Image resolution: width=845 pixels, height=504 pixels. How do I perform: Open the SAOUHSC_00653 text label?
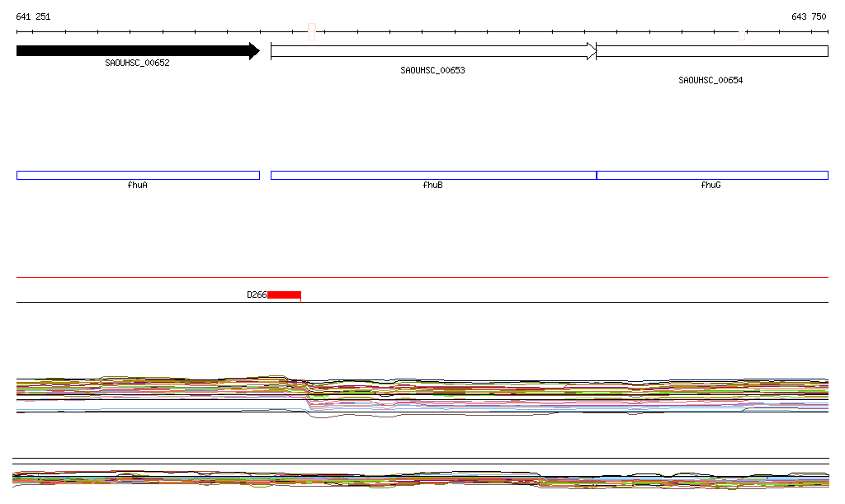coord(432,71)
